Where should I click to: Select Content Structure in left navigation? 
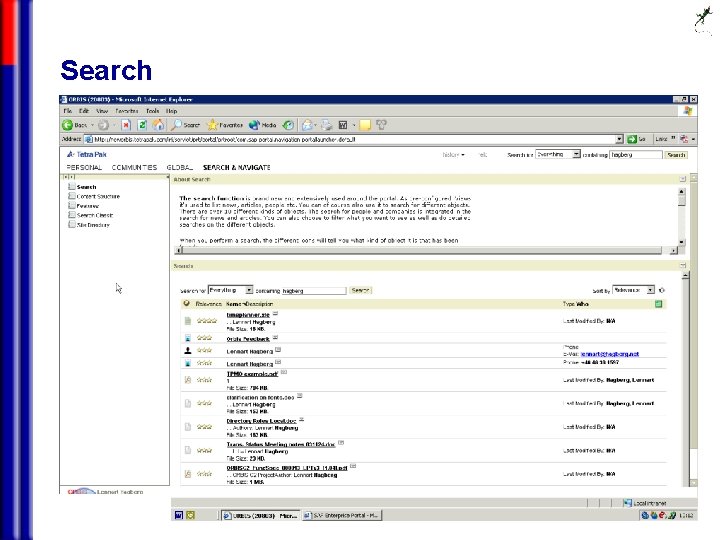(x=98, y=196)
